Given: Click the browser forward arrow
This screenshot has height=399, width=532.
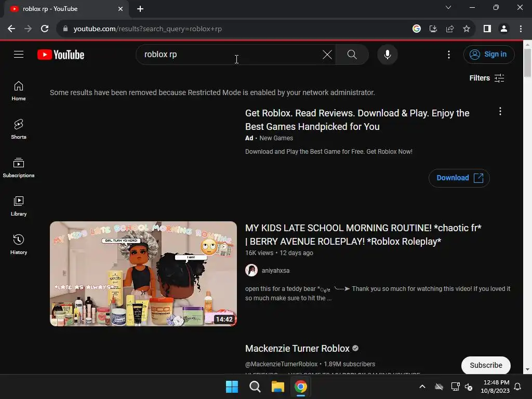Looking at the screenshot, I should [28, 29].
